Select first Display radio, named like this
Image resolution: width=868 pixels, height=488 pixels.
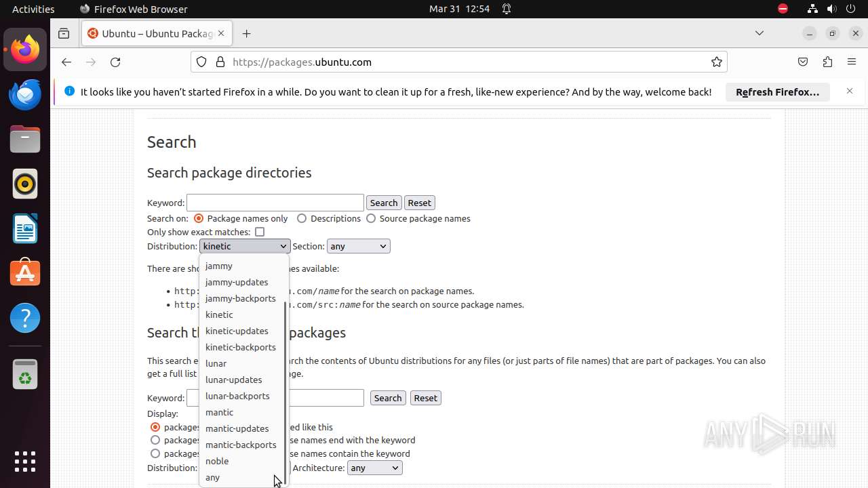(x=155, y=427)
